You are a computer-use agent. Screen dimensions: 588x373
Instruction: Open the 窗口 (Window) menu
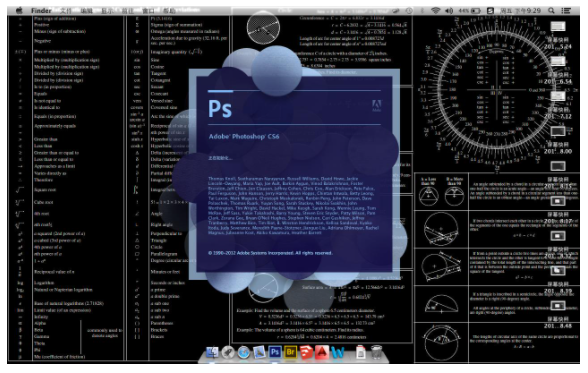pos(148,10)
